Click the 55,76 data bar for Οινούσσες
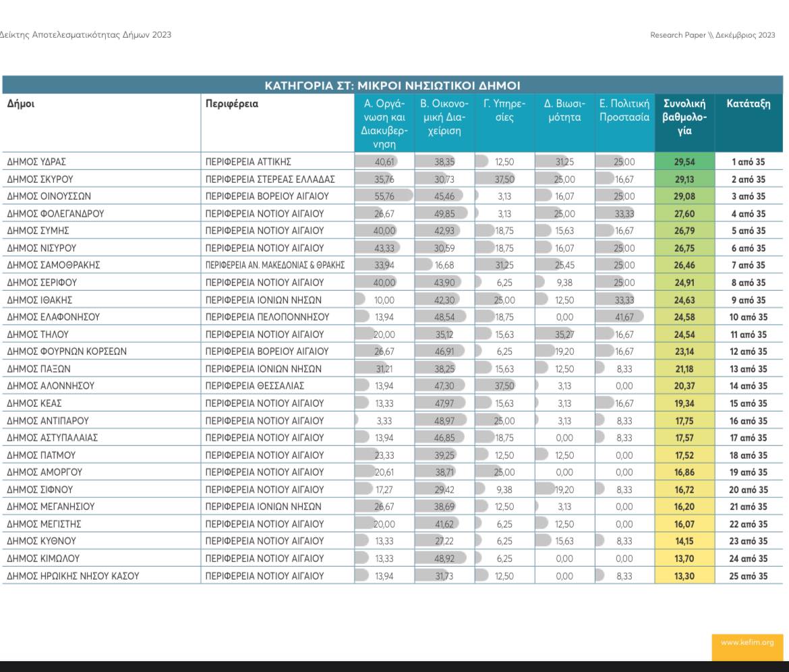Image resolution: width=789 pixels, height=672 pixels. click(384, 196)
